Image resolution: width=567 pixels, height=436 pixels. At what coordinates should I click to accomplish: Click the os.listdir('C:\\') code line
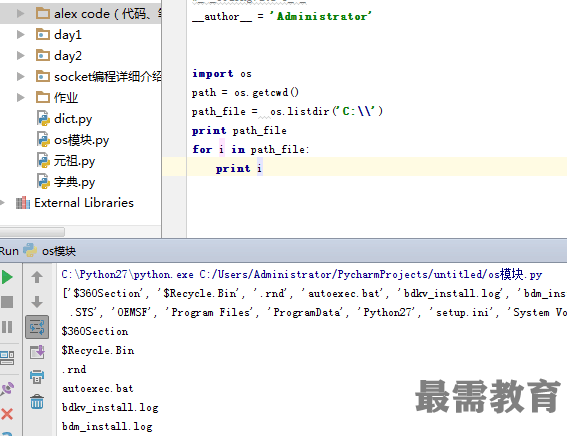click(x=287, y=111)
